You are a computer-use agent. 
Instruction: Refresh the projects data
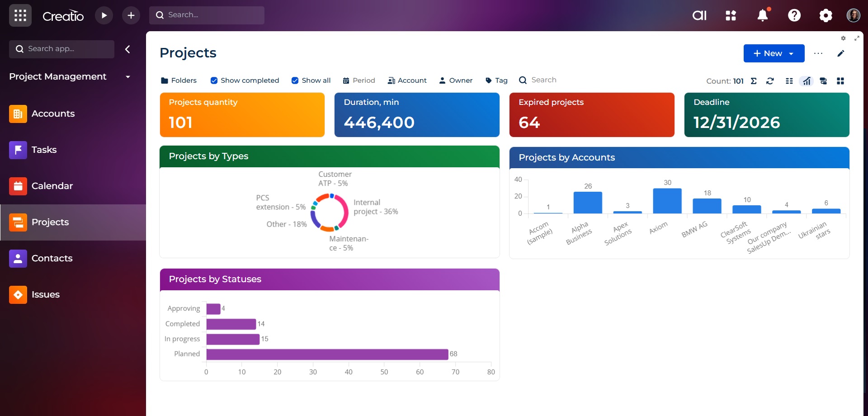click(770, 81)
